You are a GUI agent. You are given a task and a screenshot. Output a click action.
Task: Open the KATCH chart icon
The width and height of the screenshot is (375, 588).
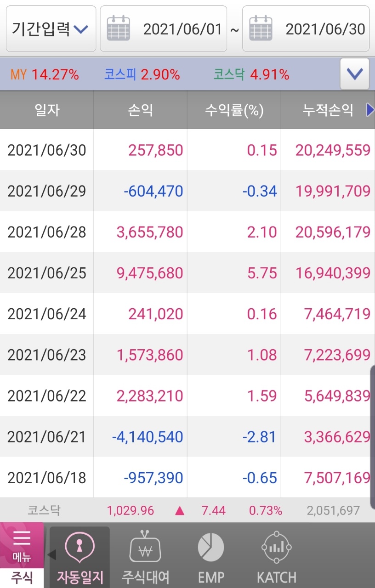point(276,547)
